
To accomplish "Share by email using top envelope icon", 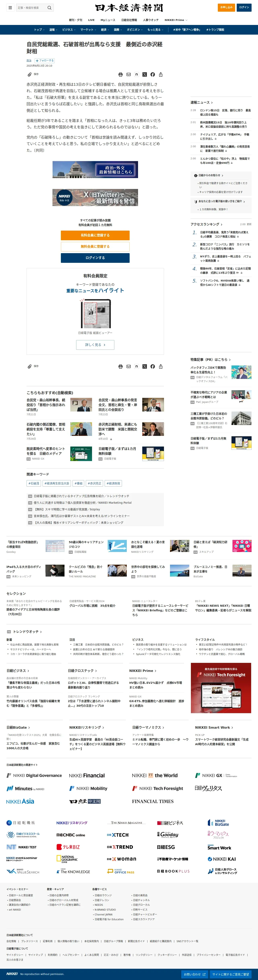I will [x=128, y=75].
